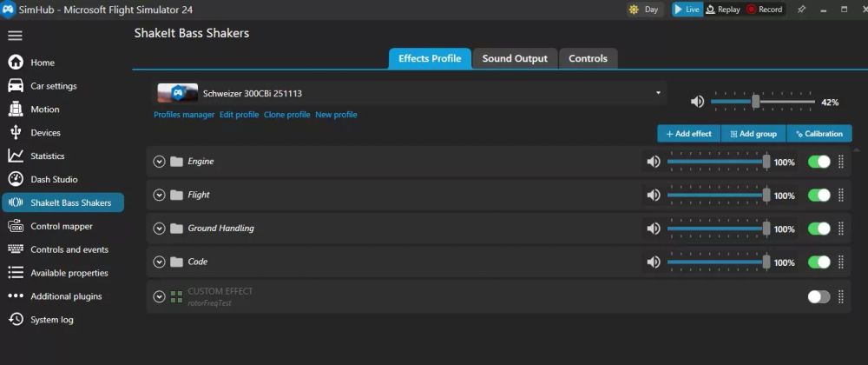
Task: Click the Flight folder icon
Action: pyautogui.click(x=176, y=195)
